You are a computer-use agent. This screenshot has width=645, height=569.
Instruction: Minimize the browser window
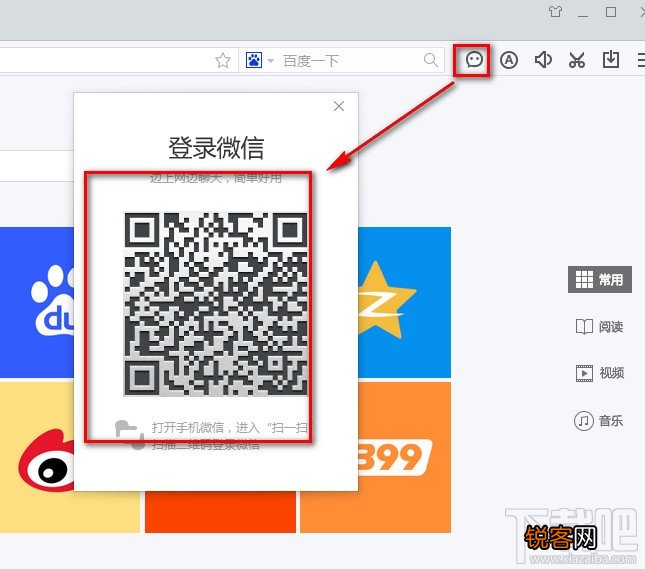click(x=582, y=15)
